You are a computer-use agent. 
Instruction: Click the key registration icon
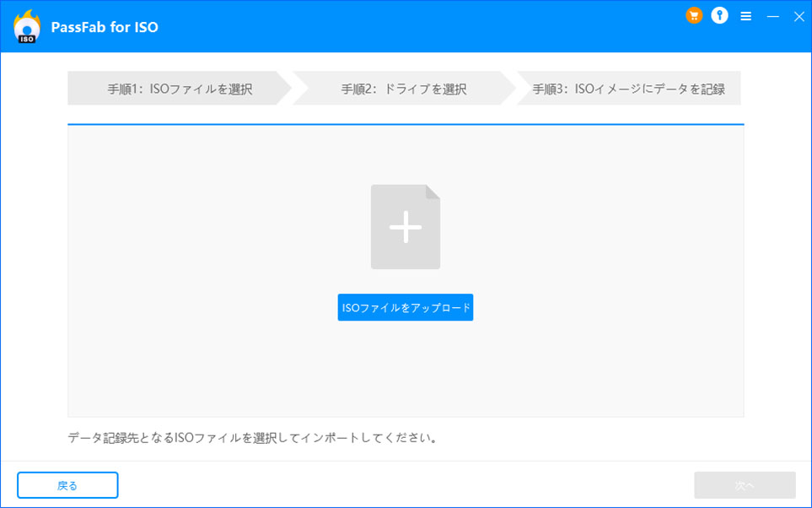(x=719, y=15)
